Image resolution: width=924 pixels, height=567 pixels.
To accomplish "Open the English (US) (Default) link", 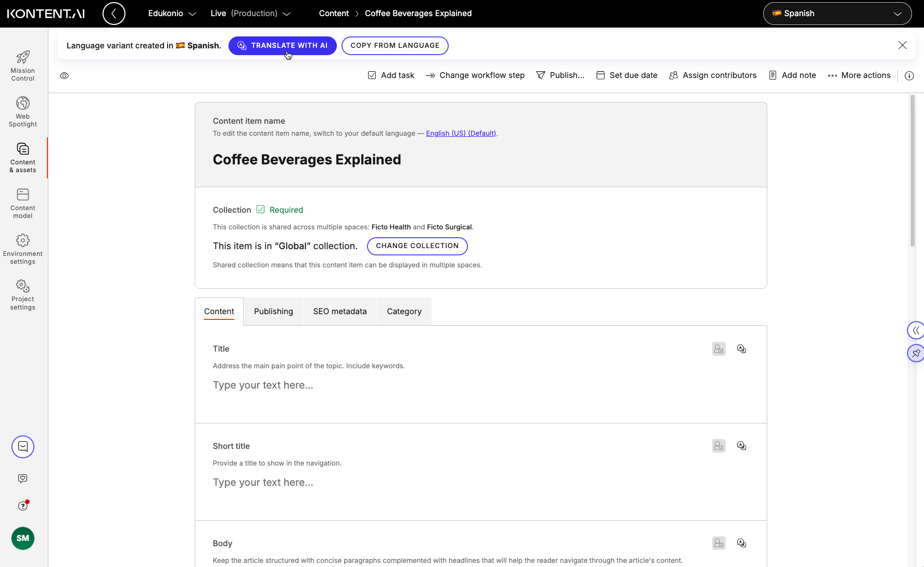I will (x=461, y=133).
